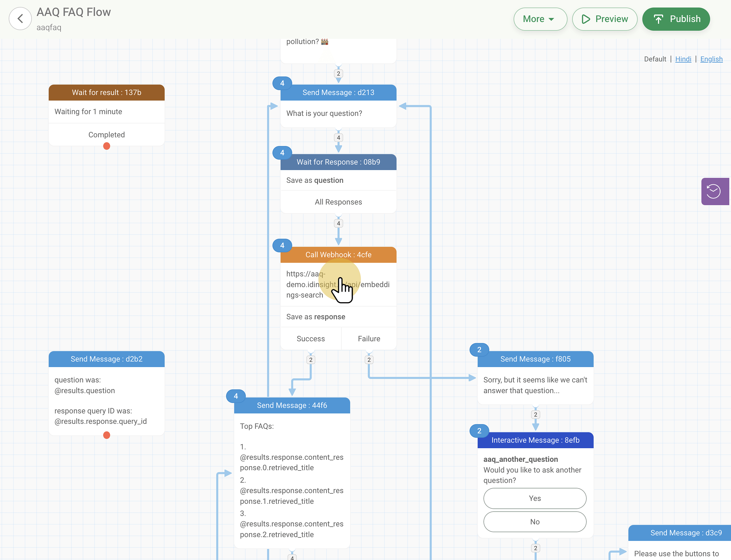Switch language to English
Screen dimensions: 731x560
coord(711,59)
